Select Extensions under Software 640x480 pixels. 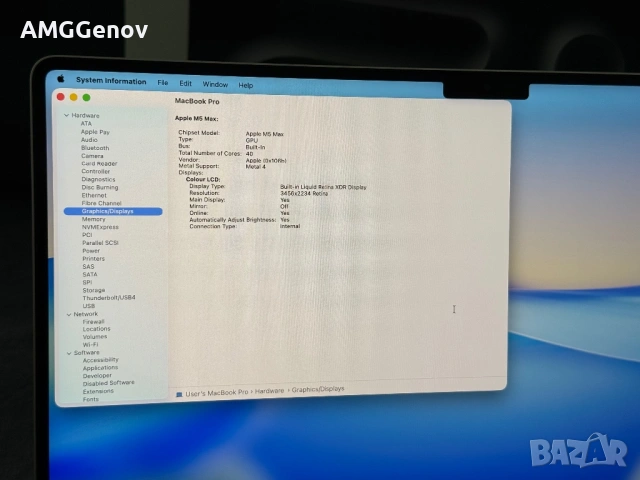(x=98, y=391)
